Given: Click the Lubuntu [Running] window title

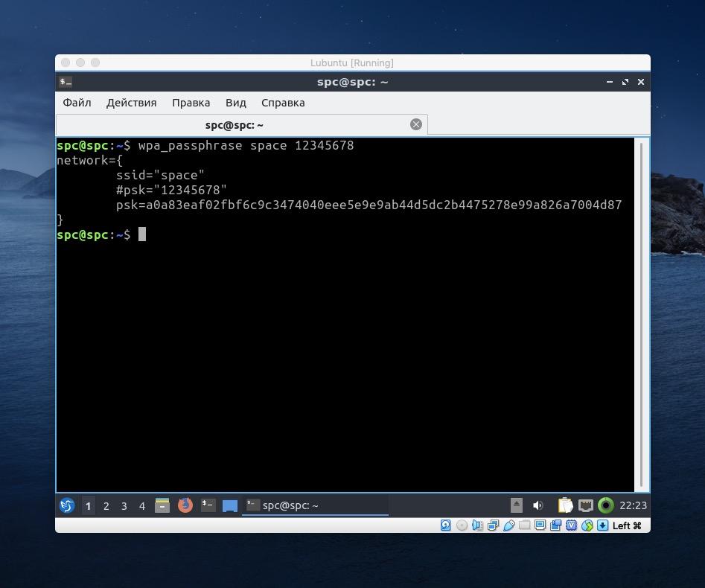Looking at the screenshot, I should point(352,63).
